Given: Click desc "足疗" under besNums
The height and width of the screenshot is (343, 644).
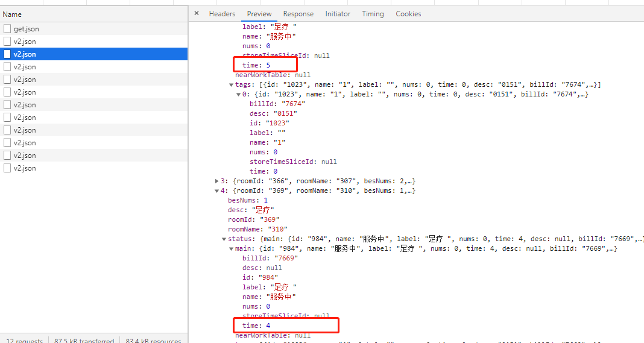Looking at the screenshot, I should 251,210.
